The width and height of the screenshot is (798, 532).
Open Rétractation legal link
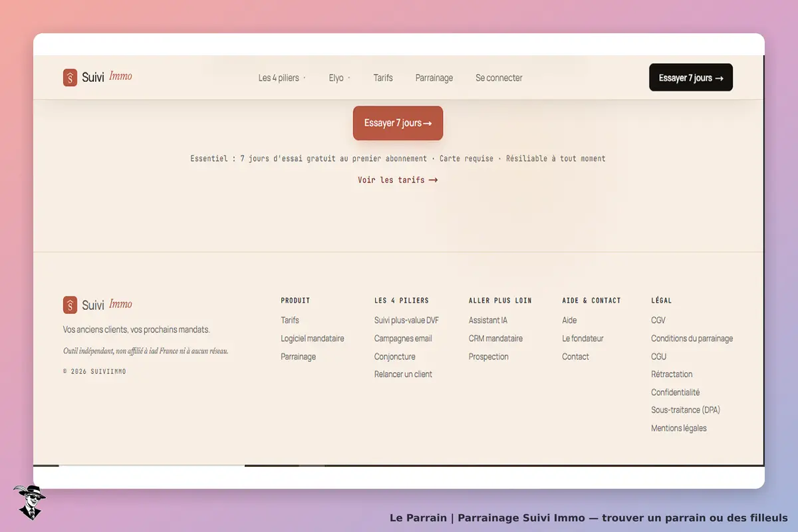[672, 374]
